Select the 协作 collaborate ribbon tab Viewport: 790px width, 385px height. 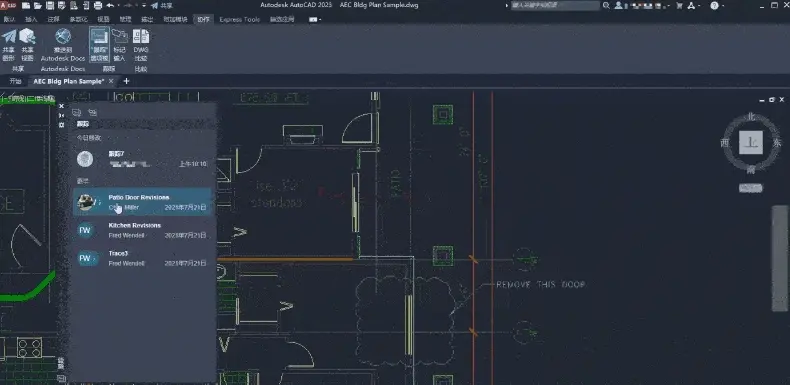[x=204, y=19]
